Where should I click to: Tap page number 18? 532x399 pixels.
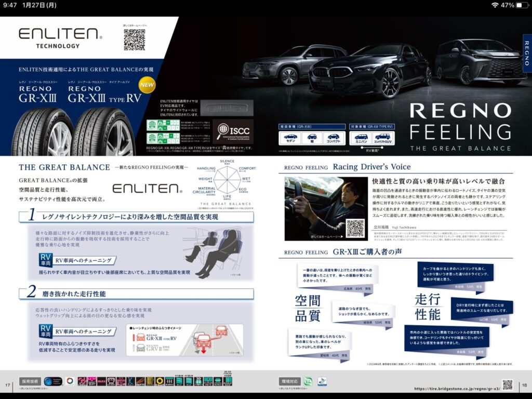(x=525, y=385)
